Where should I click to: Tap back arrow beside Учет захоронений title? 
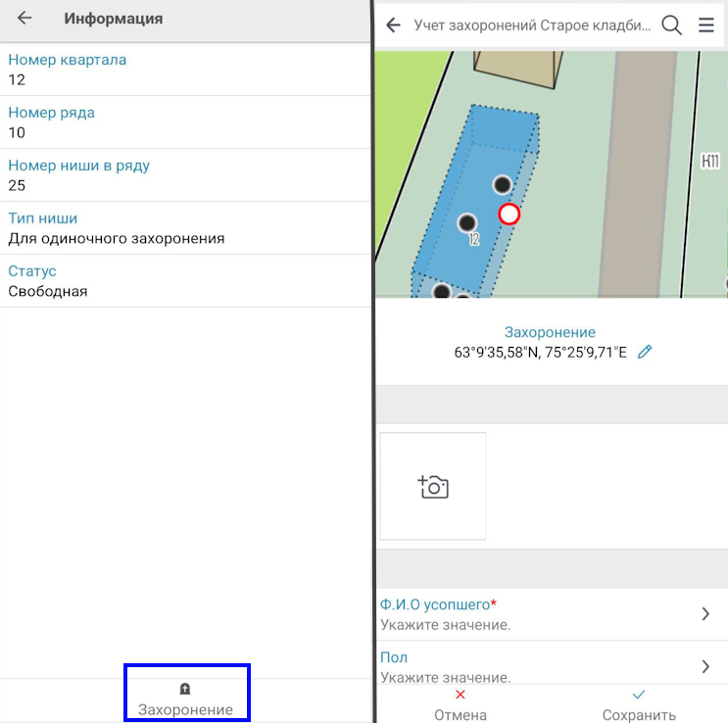coord(394,25)
